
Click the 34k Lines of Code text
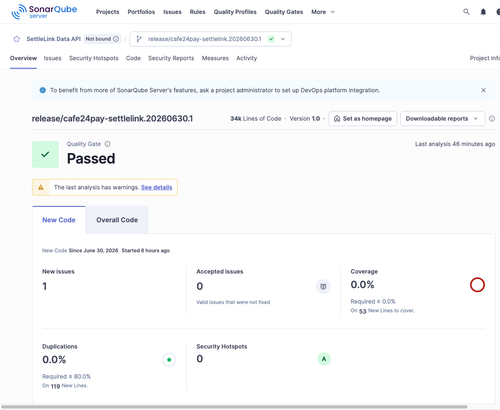coord(256,119)
